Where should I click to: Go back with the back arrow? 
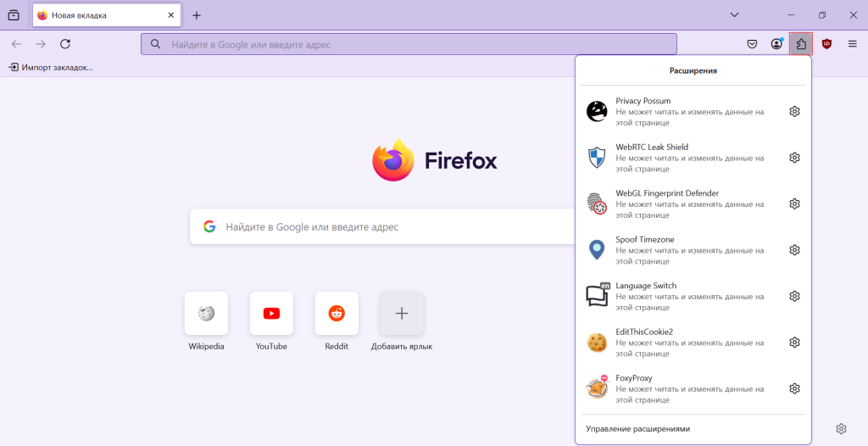pyautogui.click(x=17, y=44)
